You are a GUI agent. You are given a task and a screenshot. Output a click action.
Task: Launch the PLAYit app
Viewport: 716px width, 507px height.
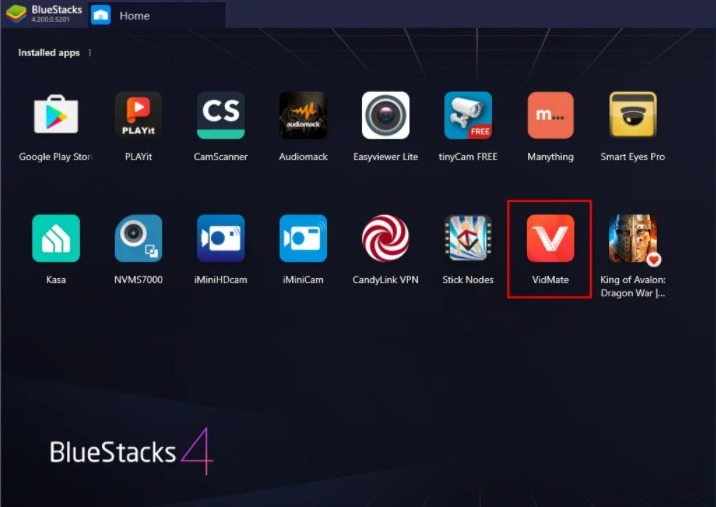click(x=138, y=116)
